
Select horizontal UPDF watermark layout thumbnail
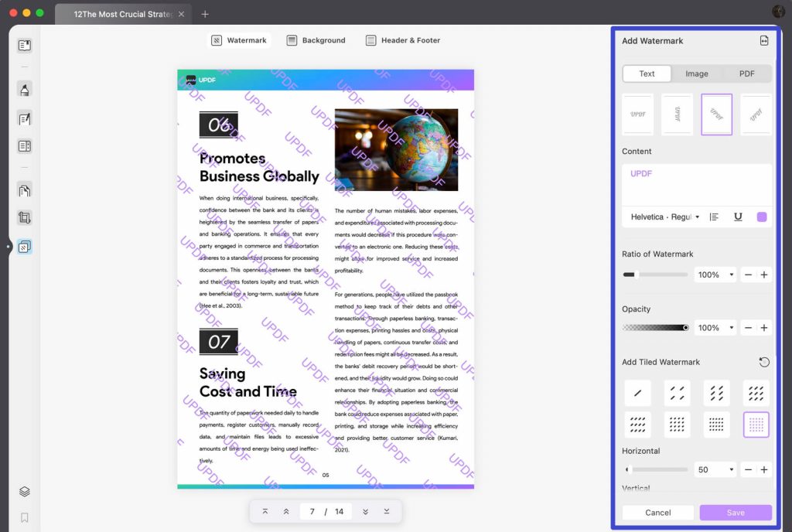click(x=638, y=114)
